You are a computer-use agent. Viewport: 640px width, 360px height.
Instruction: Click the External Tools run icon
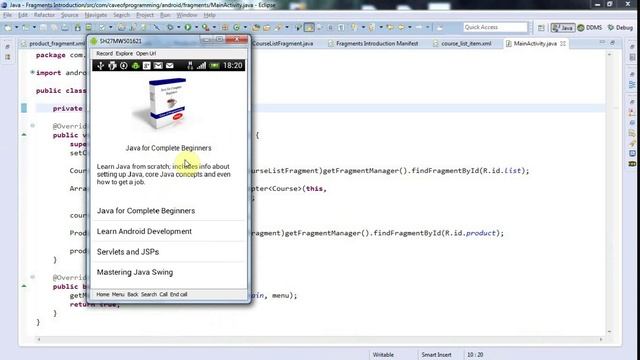pos(206,27)
